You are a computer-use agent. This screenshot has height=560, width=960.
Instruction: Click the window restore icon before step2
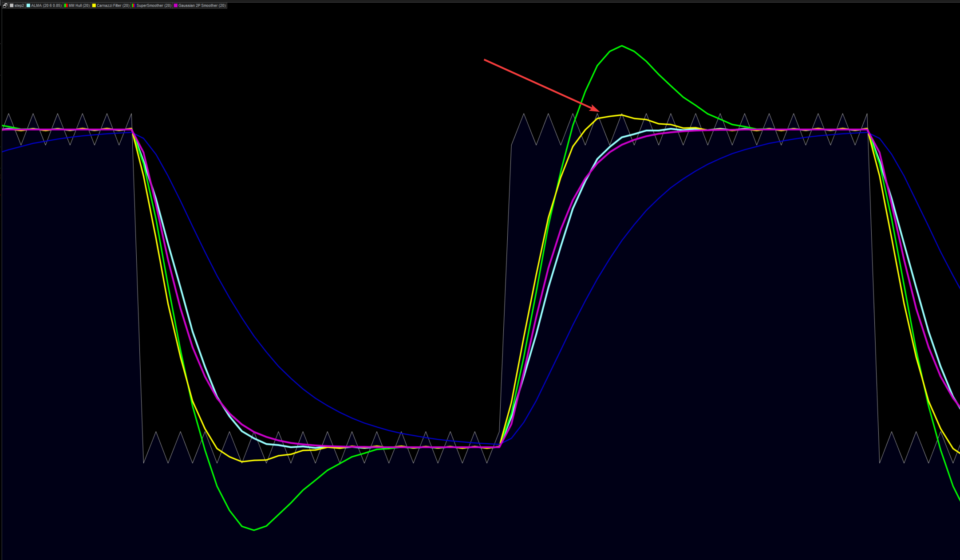point(5,5)
